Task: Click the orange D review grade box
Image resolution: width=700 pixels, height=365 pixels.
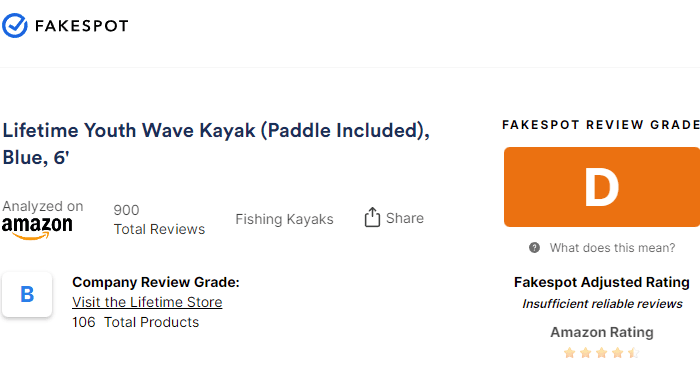Action: [602, 187]
